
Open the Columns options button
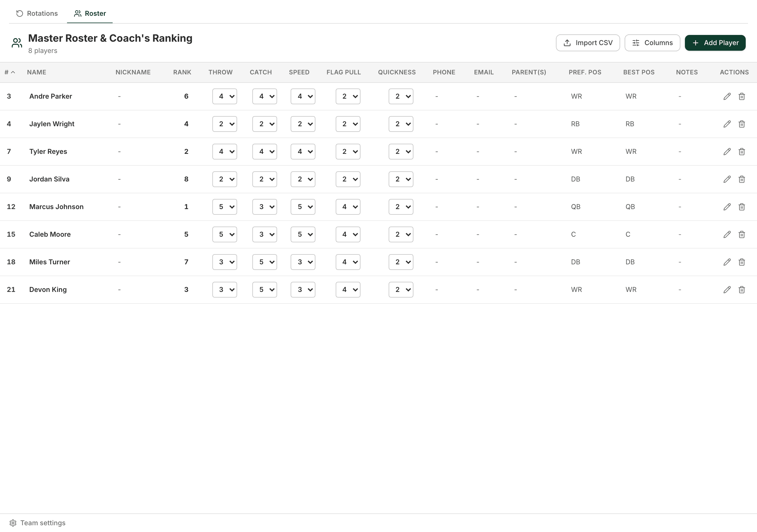tap(652, 43)
